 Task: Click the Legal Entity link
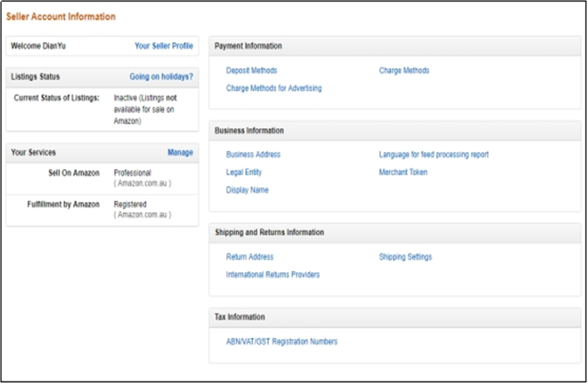point(244,172)
